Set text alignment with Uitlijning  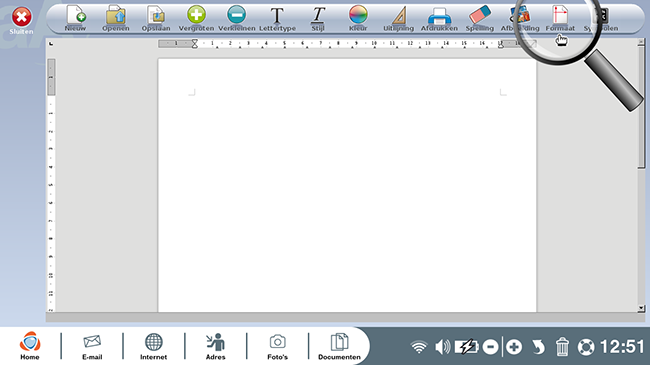(398, 19)
